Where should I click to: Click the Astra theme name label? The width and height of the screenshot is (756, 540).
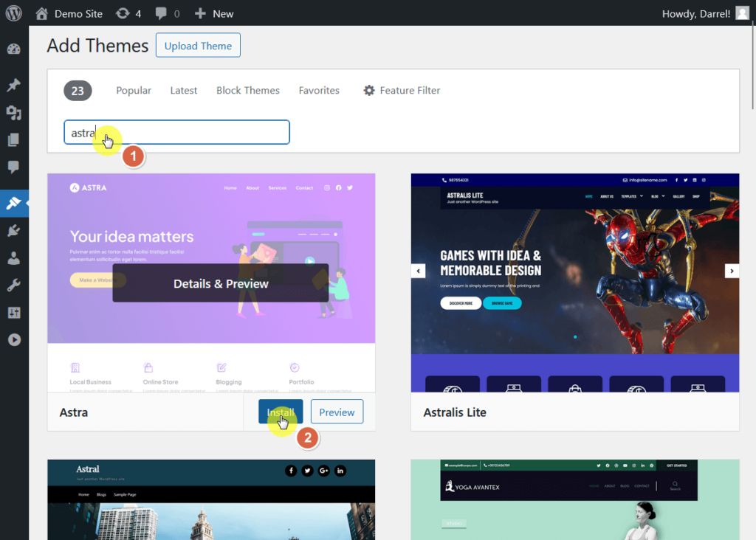point(74,412)
